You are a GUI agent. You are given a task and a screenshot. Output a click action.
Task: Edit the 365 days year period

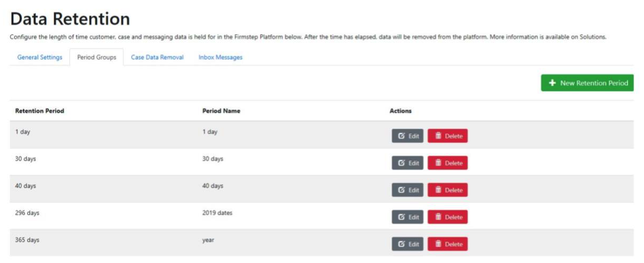(408, 244)
